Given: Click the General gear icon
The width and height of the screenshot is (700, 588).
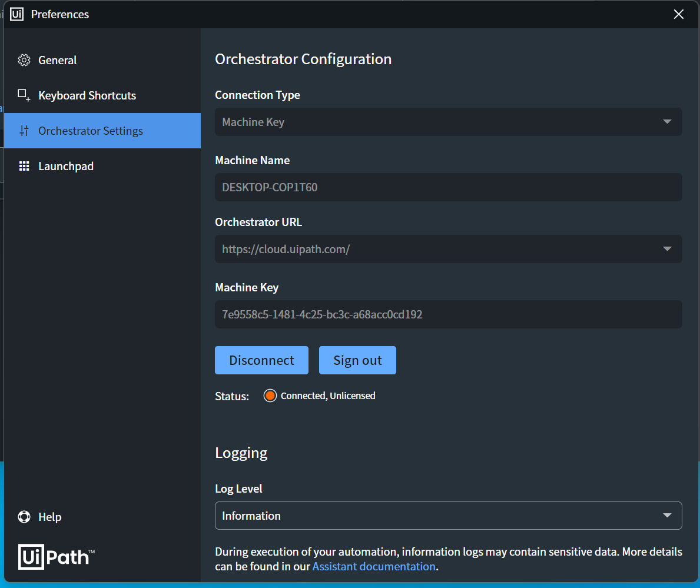Looking at the screenshot, I should [x=24, y=60].
